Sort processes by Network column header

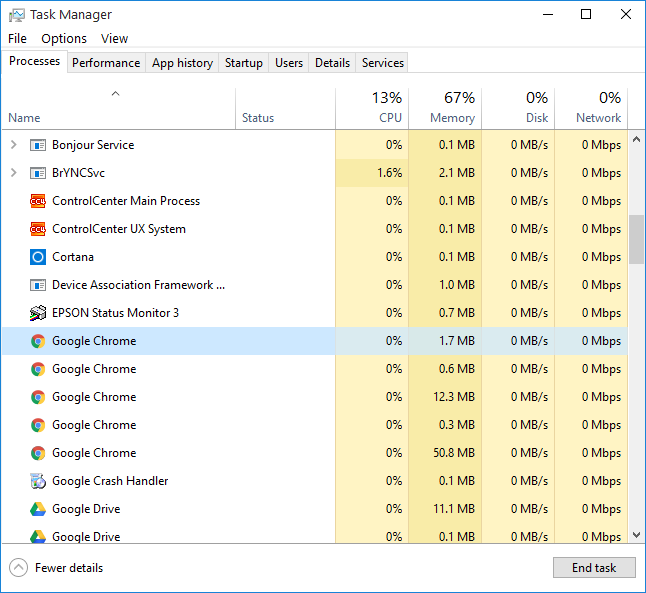pyautogui.click(x=591, y=109)
